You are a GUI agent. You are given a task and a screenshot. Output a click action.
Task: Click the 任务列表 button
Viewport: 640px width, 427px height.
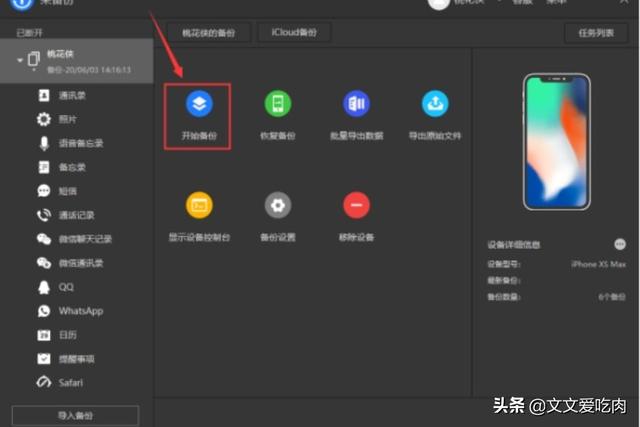[x=595, y=33]
